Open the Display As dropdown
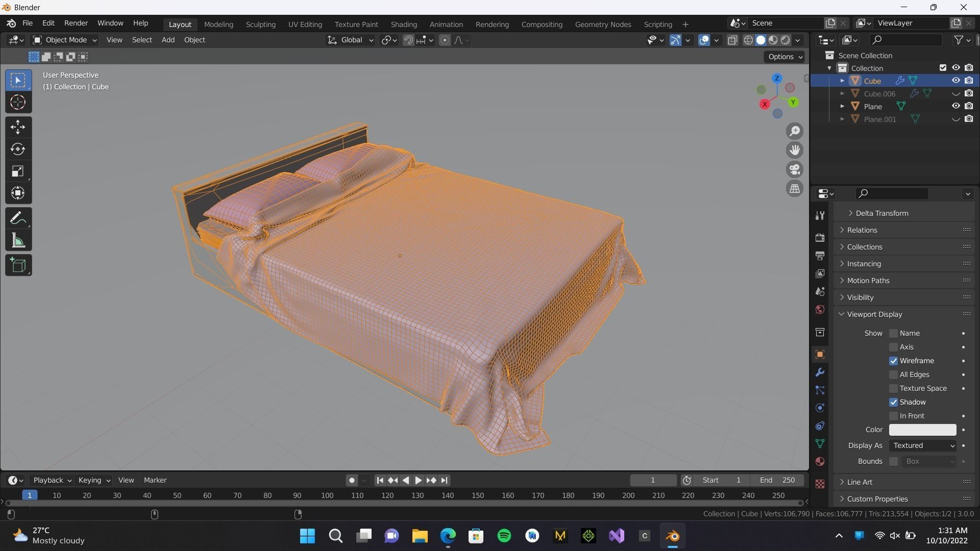 pyautogui.click(x=922, y=445)
